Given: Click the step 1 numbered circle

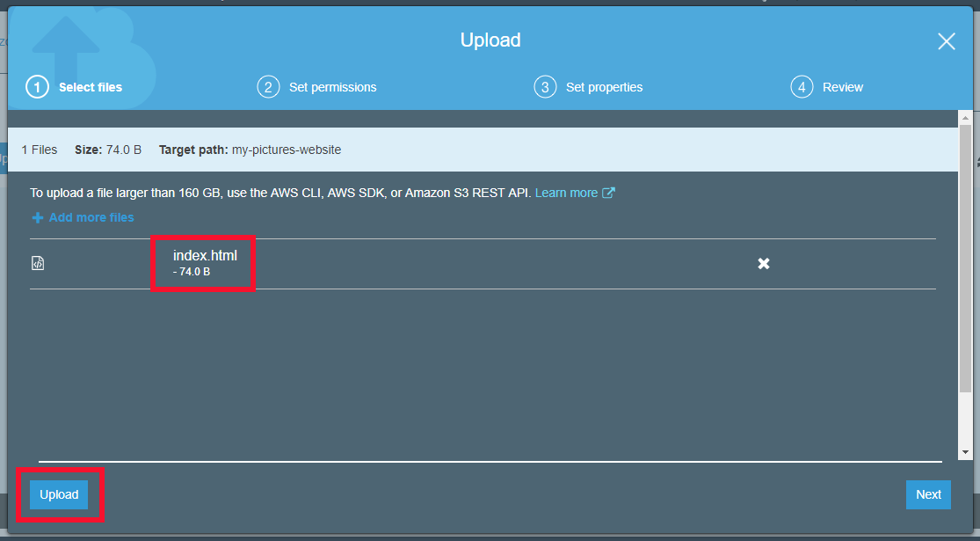Looking at the screenshot, I should pyautogui.click(x=37, y=86).
